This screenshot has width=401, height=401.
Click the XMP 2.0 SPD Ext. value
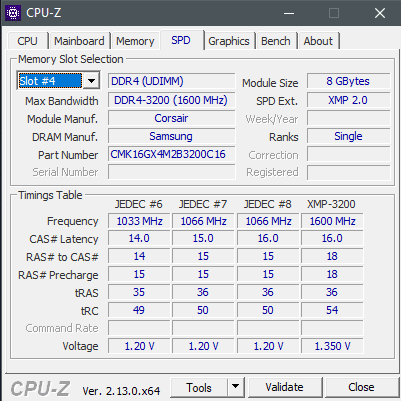(x=348, y=100)
